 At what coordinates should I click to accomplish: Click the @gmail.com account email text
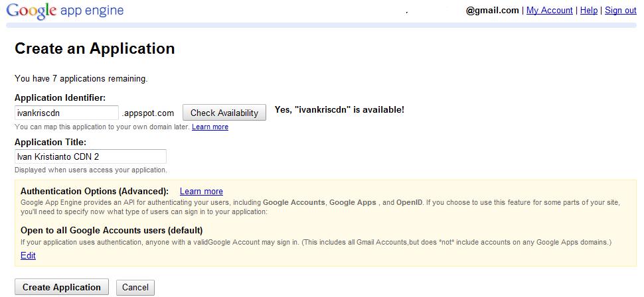pos(493,11)
